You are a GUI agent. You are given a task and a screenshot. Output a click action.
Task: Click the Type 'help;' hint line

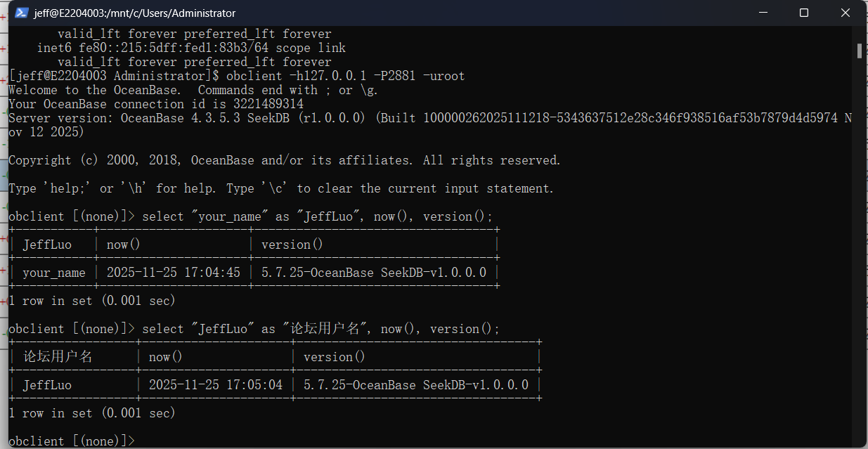[x=281, y=188]
